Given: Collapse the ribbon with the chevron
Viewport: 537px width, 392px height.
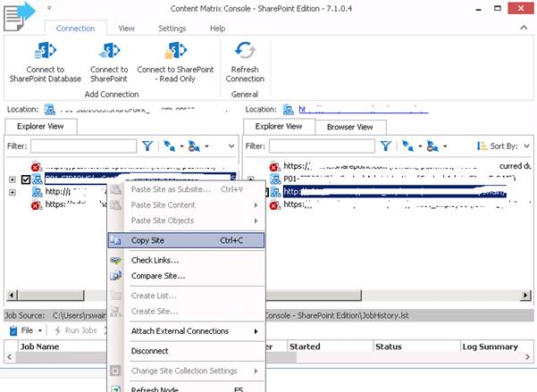Looking at the screenshot, I should pos(524,28).
